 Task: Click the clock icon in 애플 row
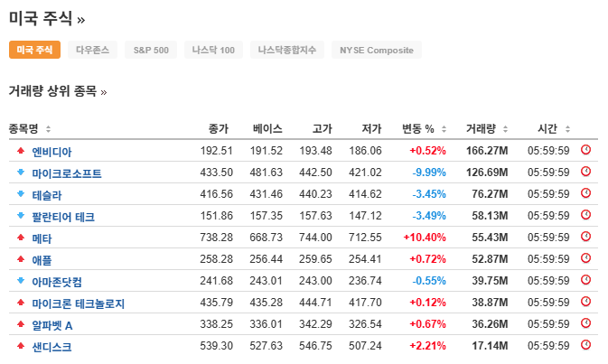[x=585, y=258]
